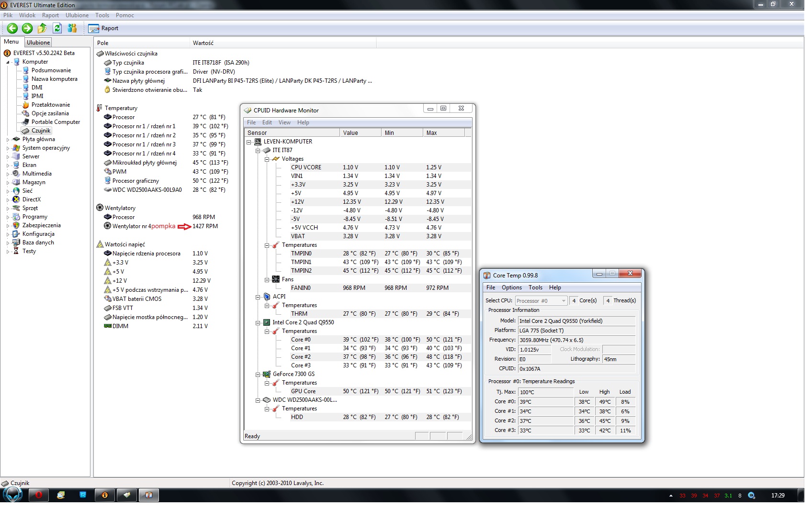This screenshot has width=812, height=508.
Task: Click the Ekran icon in the tree
Action: click(16, 165)
